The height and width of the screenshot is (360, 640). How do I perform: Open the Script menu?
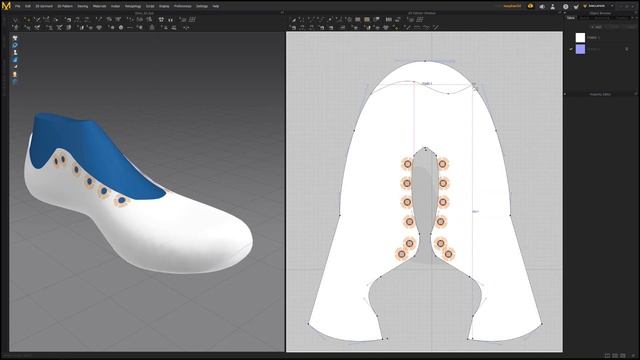(x=150, y=6)
